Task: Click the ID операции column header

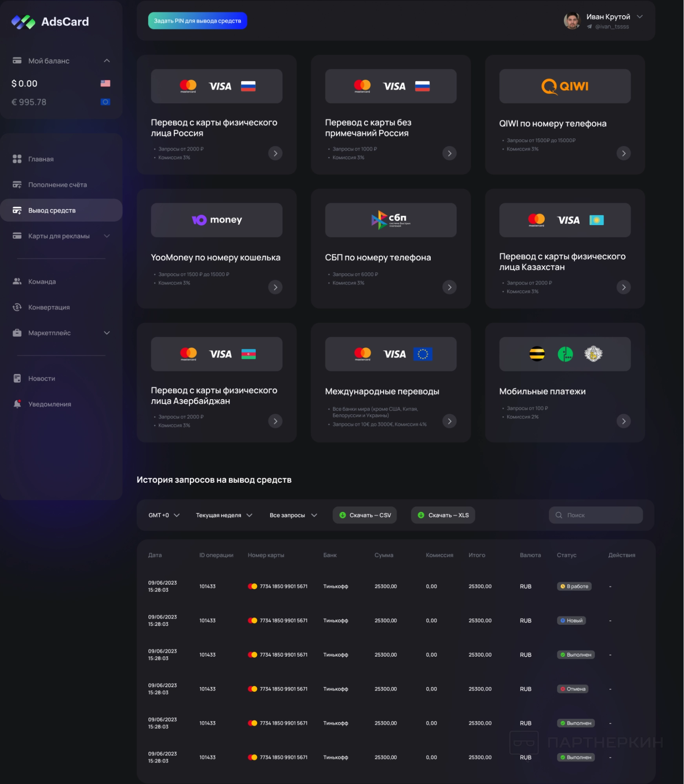Action: pos(216,555)
